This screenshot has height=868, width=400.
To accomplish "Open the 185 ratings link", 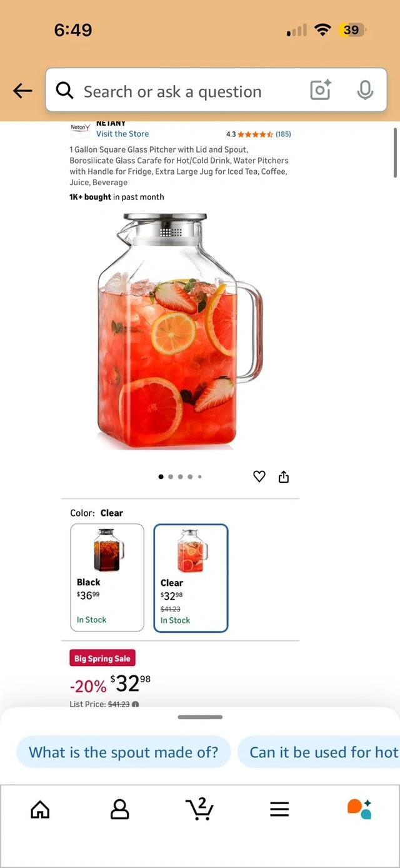I will [x=283, y=134].
